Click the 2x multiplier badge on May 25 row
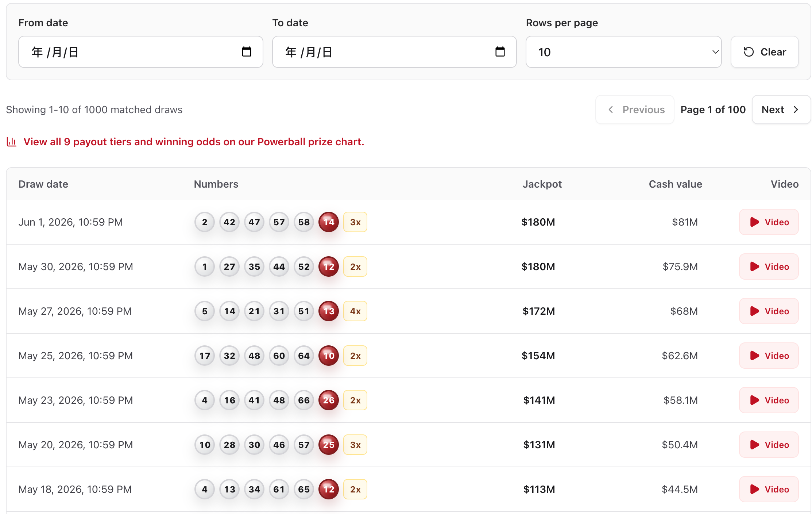The height and width of the screenshot is (514, 812). 355,356
